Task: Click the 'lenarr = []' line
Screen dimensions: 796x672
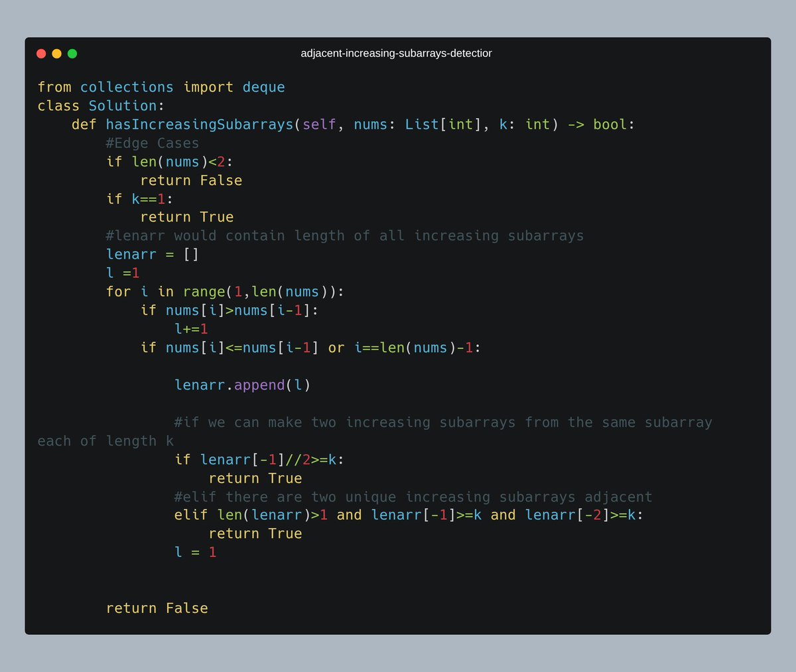Action: (x=153, y=254)
